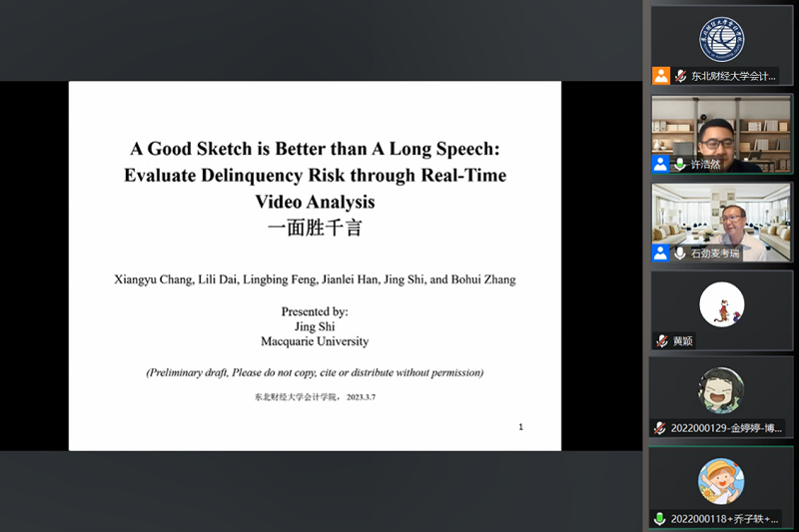
Task: Click the orange host icon on 东北财经大学会计 tile
Action: click(x=661, y=76)
